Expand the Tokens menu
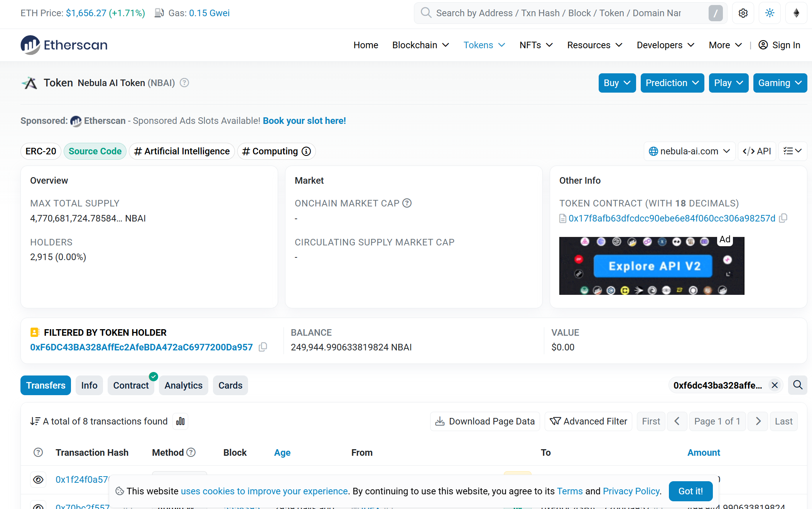The width and height of the screenshot is (812, 509). click(x=484, y=45)
